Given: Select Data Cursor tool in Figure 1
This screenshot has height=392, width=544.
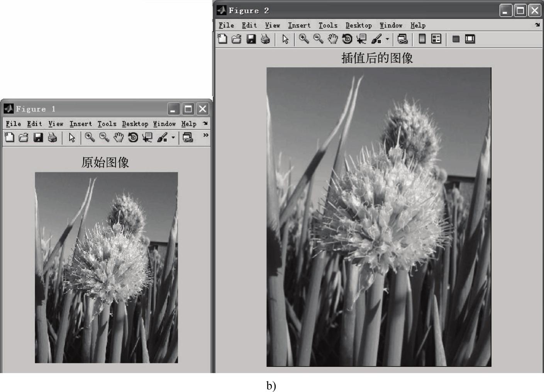Looking at the screenshot, I should 147,137.
